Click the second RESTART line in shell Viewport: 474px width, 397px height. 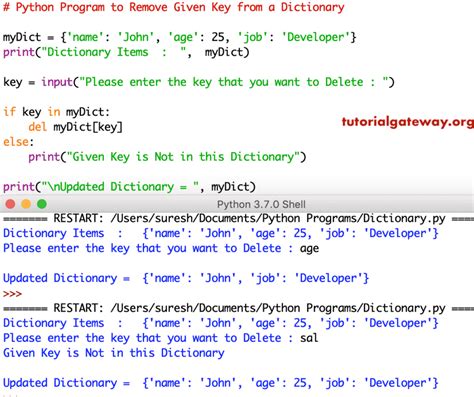(238, 308)
